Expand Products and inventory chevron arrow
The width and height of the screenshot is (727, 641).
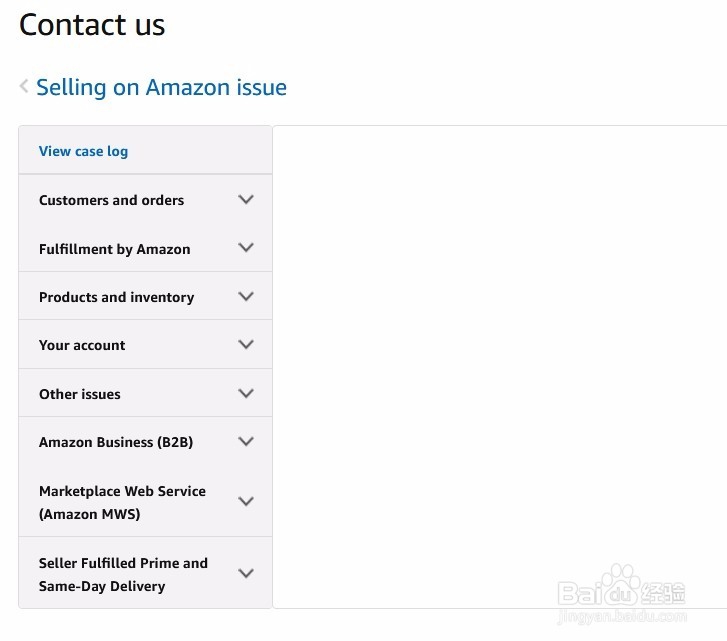point(246,296)
